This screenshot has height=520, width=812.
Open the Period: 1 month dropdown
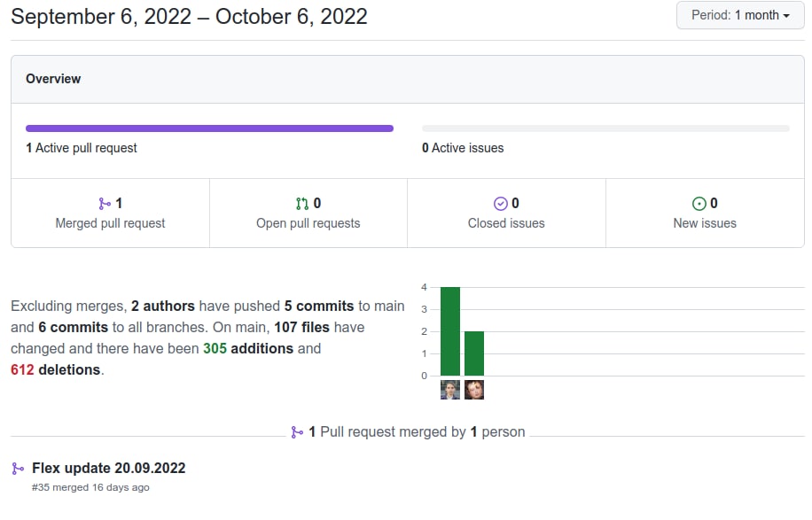coord(740,15)
